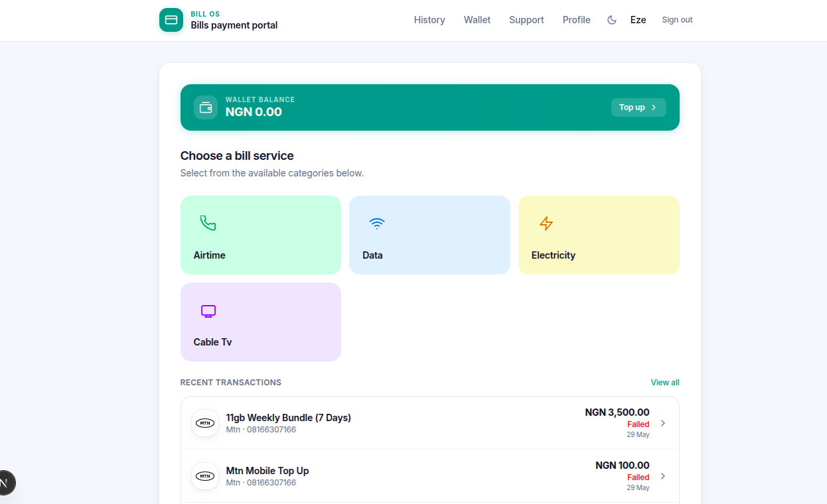Select the Data service card
This screenshot has height=504, width=827.
point(429,235)
